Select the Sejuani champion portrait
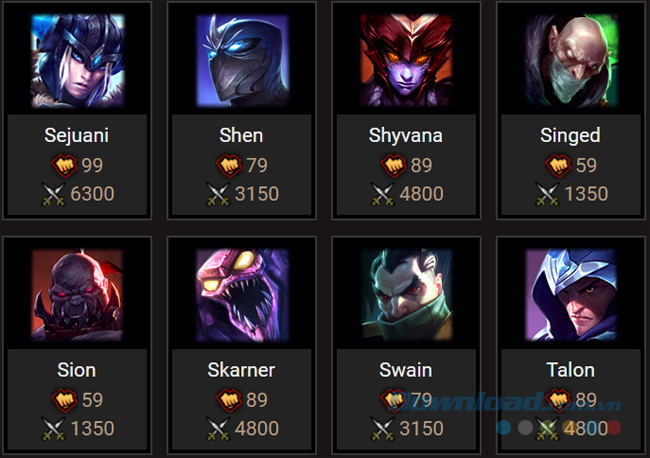The height and width of the screenshot is (458, 650). (77, 61)
